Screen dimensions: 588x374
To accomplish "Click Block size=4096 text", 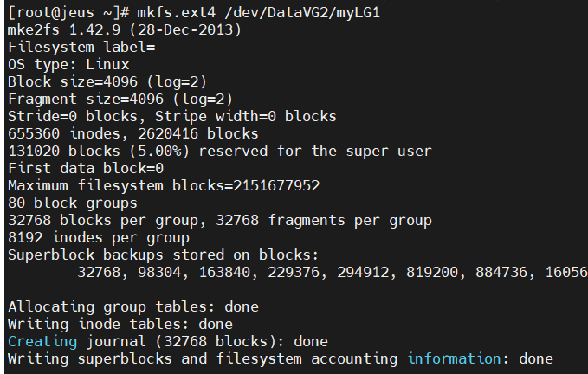I will 73,81.
